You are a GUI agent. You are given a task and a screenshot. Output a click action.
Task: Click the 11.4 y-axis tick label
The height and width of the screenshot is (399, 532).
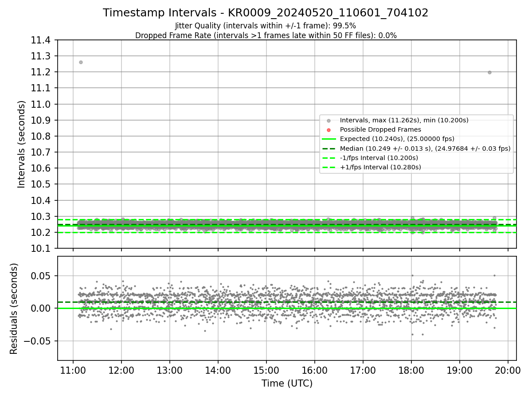pyautogui.click(x=41, y=40)
